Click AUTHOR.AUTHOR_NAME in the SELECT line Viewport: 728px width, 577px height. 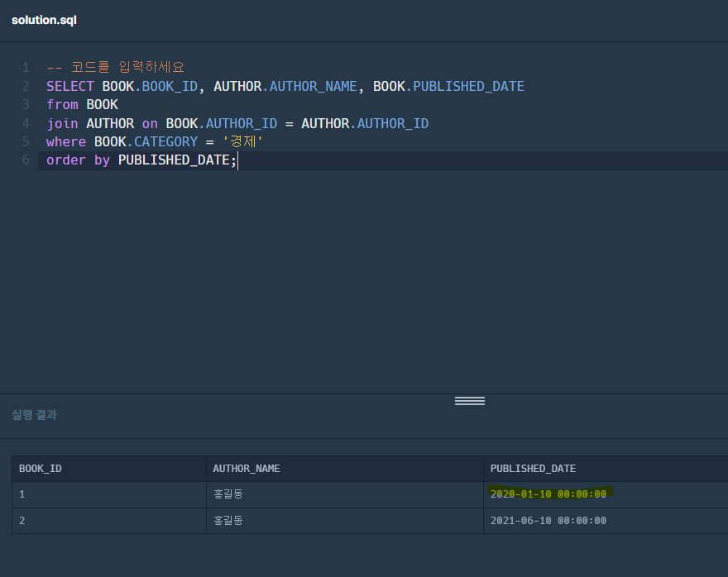pos(285,86)
